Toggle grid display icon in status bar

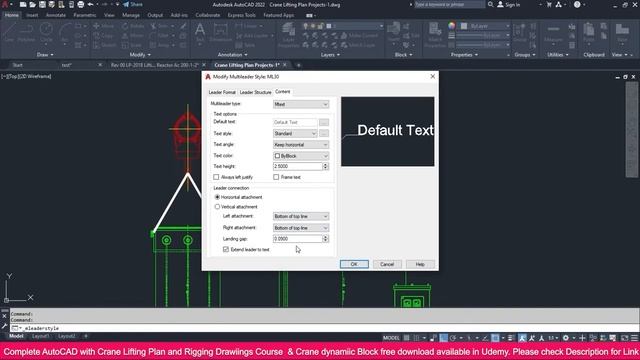pyautogui.click(x=407, y=338)
